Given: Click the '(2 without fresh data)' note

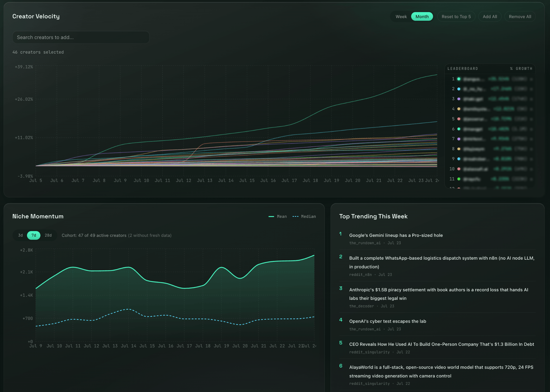Looking at the screenshot, I should pyautogui.click(x=150, y=235).
